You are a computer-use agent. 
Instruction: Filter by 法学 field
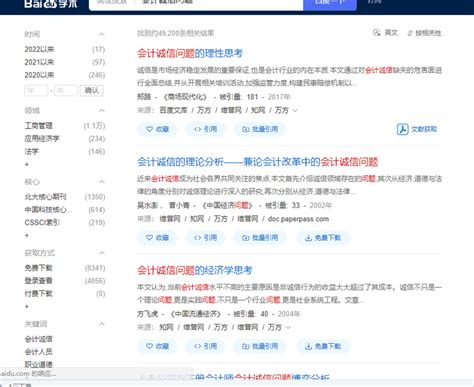tap(31, 152)
